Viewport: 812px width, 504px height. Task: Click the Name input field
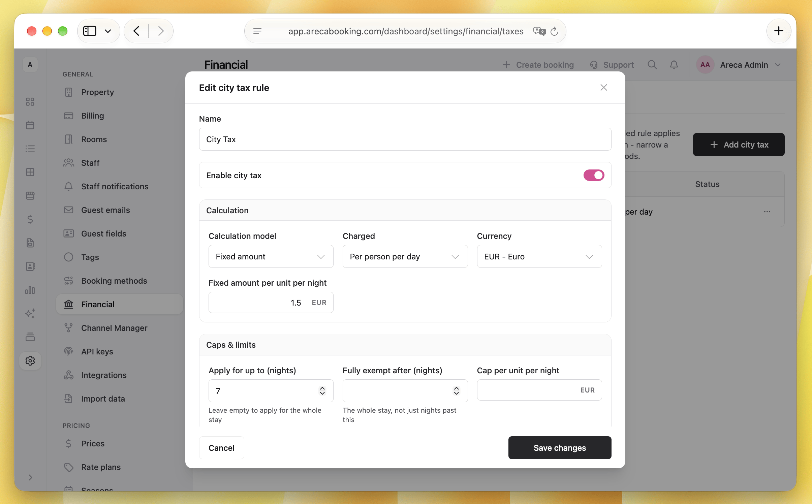pyautogui.click(x=405, y=139)
